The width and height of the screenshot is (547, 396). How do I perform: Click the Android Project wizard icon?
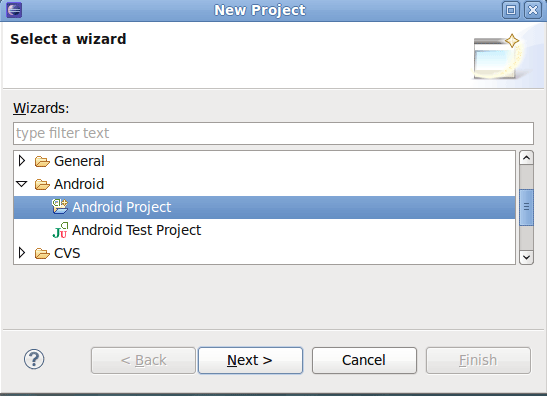point(60,206)
